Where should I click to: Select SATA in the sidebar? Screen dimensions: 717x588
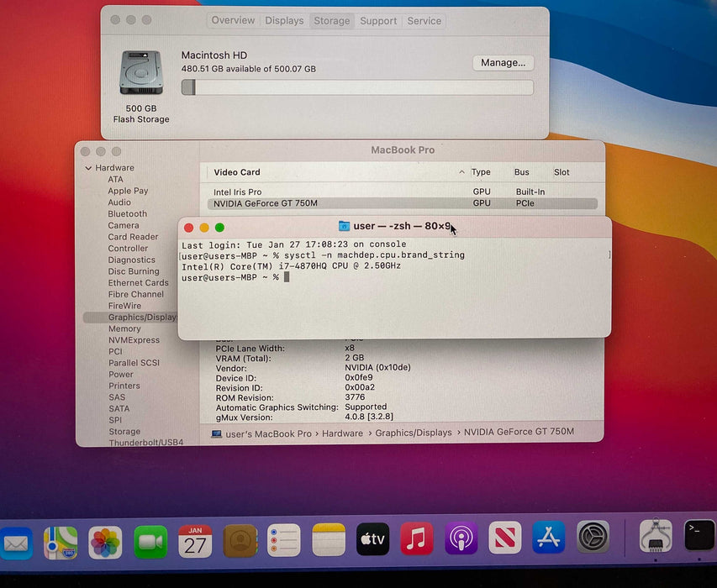(x=119, y=408)
